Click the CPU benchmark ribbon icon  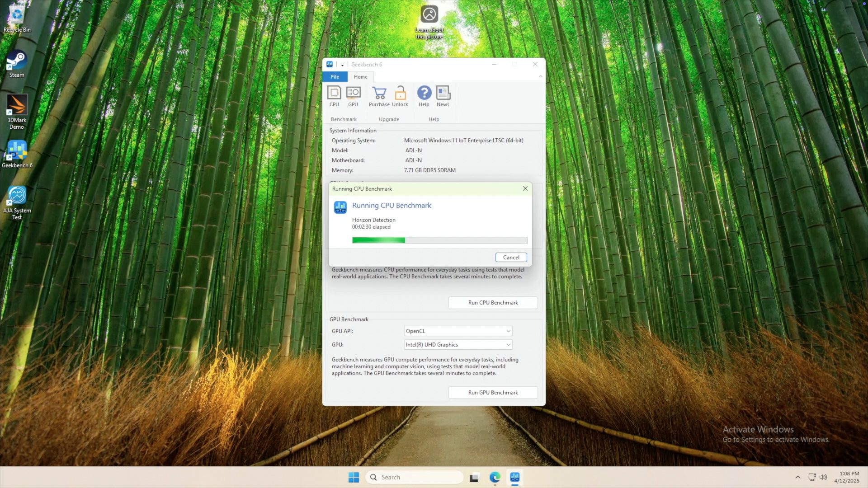(334, 96)
